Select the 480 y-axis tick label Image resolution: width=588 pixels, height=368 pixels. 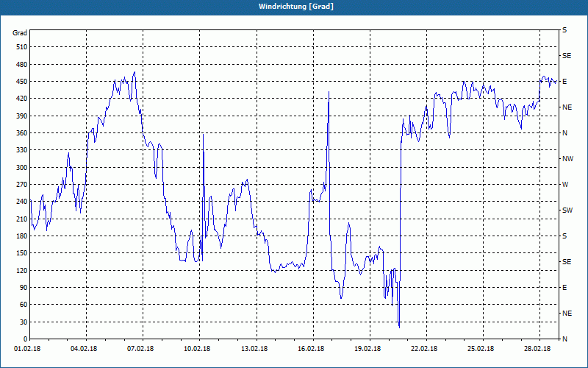[22, 64]
